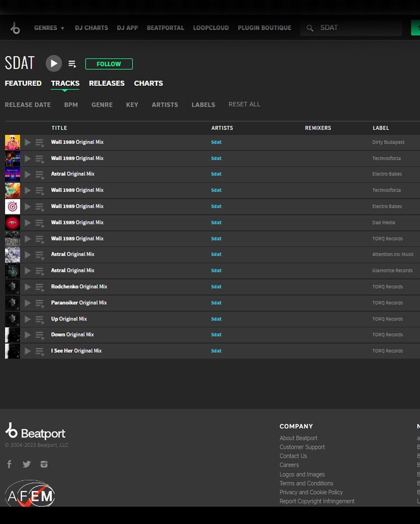Click Reset All filters
The width and height of the screenshot is (420, 524).
point(244,104)
